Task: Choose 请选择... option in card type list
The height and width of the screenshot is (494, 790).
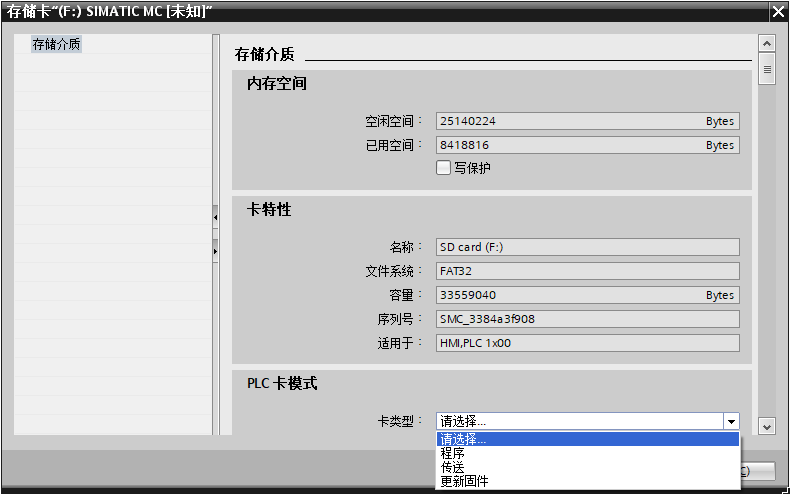Action: tap(587, 439)
